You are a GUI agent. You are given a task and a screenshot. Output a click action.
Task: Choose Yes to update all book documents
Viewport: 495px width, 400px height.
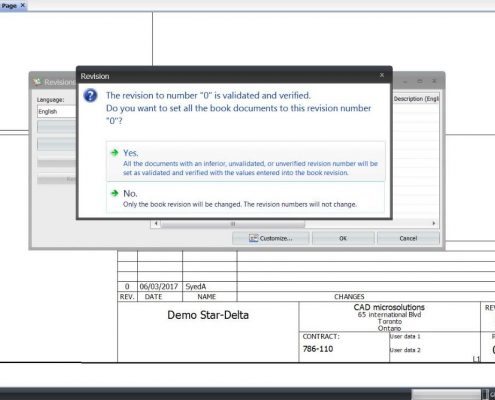(246, 161)
